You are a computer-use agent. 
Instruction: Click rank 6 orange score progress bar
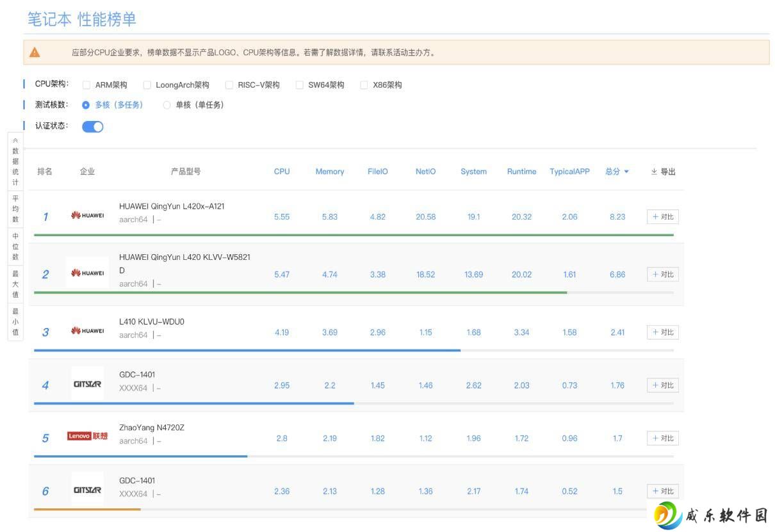[x=87, y=509]
